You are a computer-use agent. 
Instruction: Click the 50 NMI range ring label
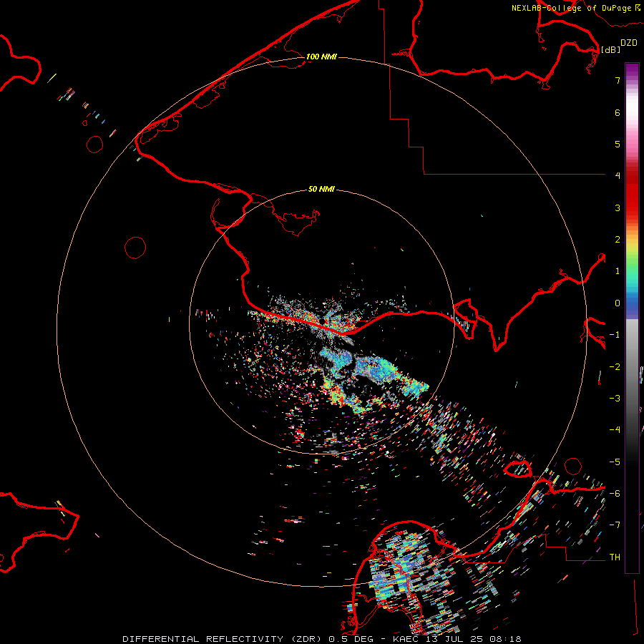pos(321,189)
